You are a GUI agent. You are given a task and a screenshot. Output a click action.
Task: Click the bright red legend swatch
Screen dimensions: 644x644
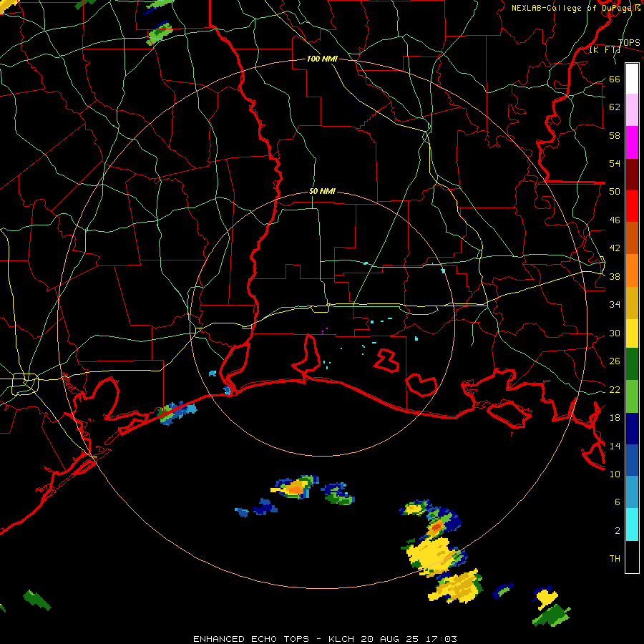pyautogui.click(x=632, y=206)
